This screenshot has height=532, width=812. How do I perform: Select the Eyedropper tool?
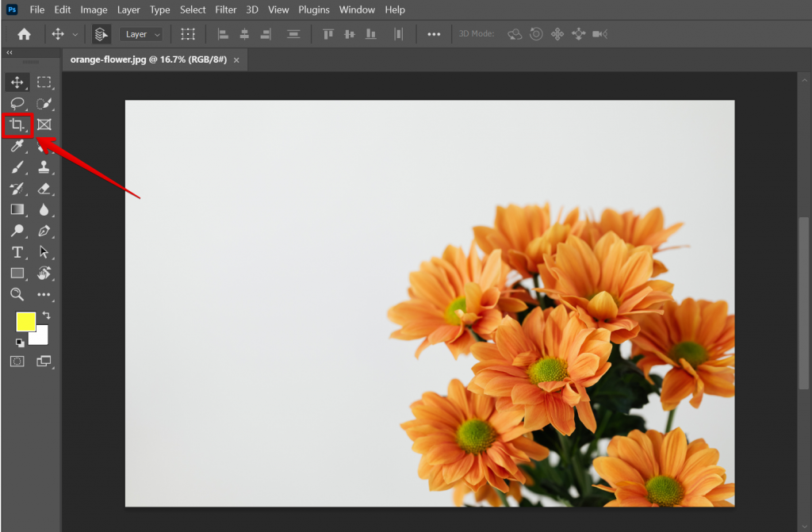(17, 146)
